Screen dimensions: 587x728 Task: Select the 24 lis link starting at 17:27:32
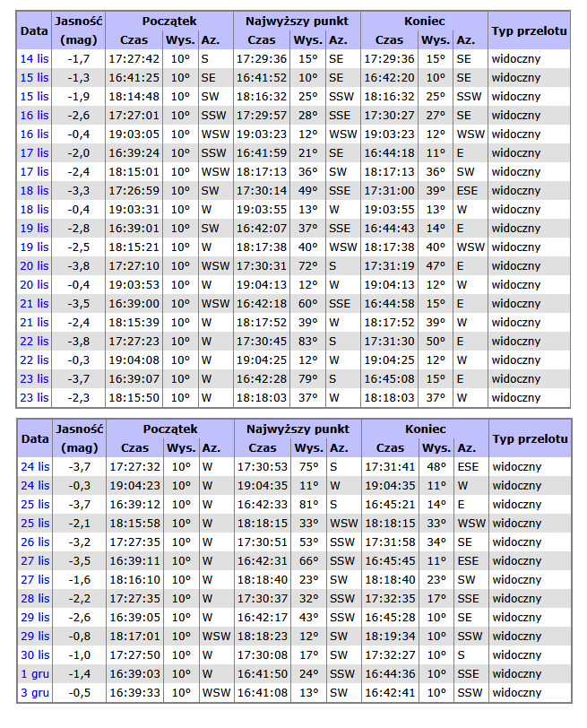[x=34, y=466]
